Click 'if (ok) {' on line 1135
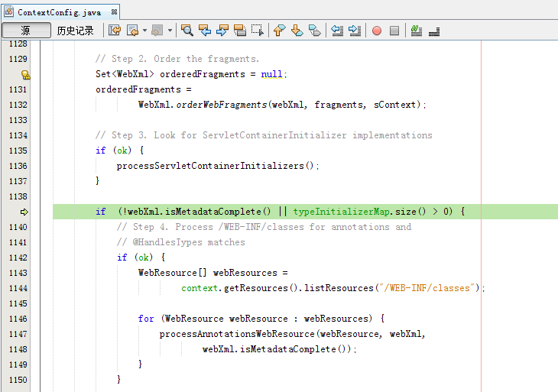This screenshot has width=558, height=392. [119, 151]
